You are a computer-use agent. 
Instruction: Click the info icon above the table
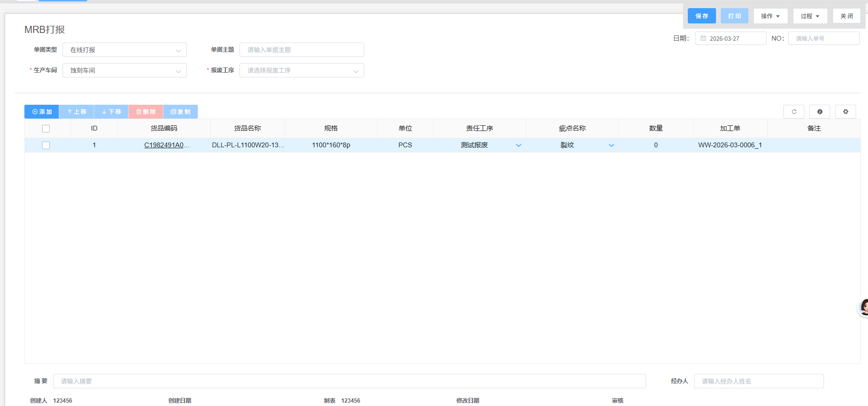[x=820, y=112]
